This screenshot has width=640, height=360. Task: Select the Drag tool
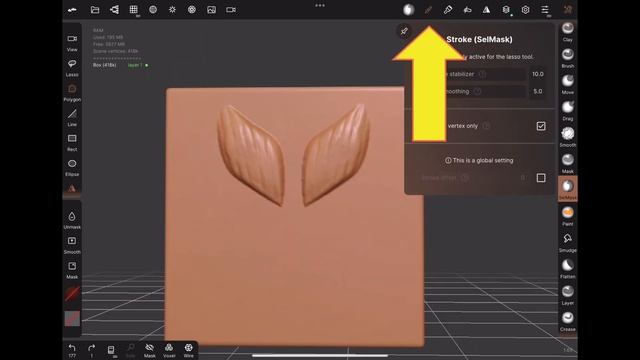click(568, 111)
